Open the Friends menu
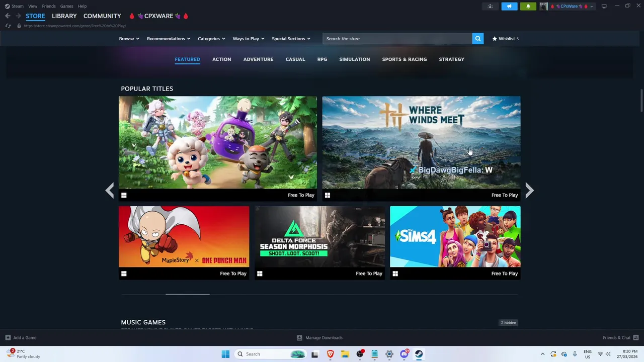The image size is (644, 362). (x=49, y=6)
